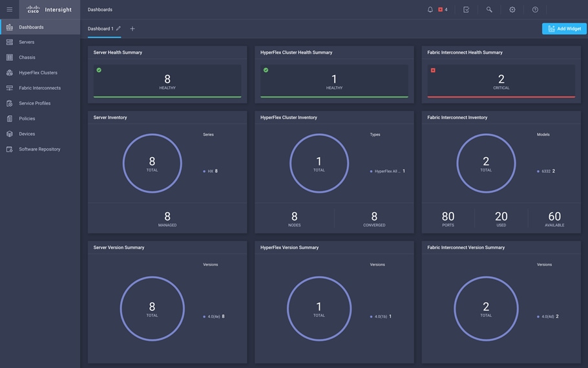Open the tasks checklist icon in header
The width and height of the screenshot is (588, 368).
click(466, 10)
